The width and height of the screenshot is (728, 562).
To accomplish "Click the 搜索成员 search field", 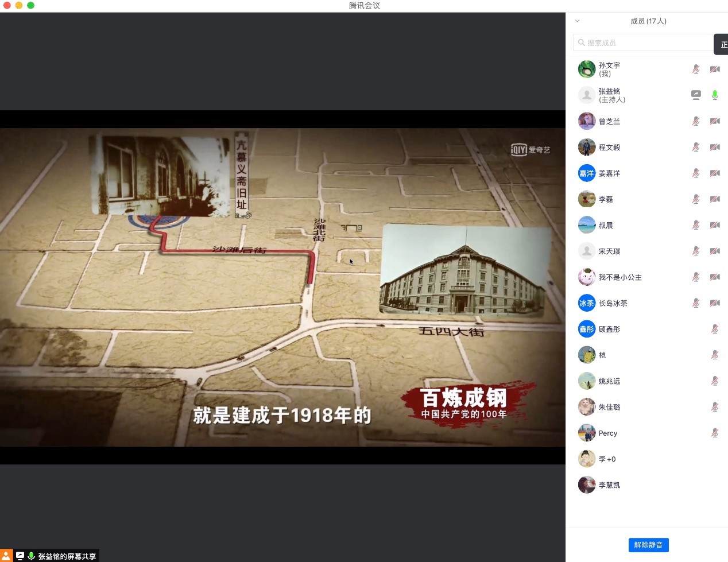I will (643, 42).
